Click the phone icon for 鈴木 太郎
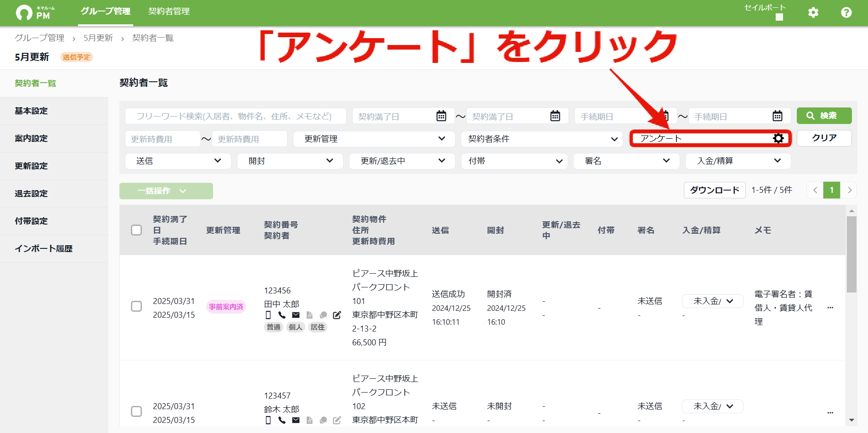This screenshot has height=433, width=868. 282,420
